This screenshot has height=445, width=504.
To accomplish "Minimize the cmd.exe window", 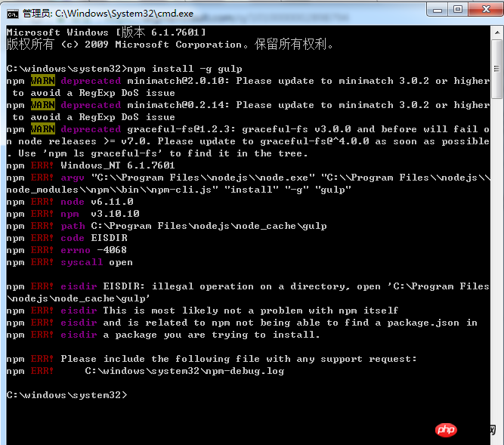I will click(438, 10).
